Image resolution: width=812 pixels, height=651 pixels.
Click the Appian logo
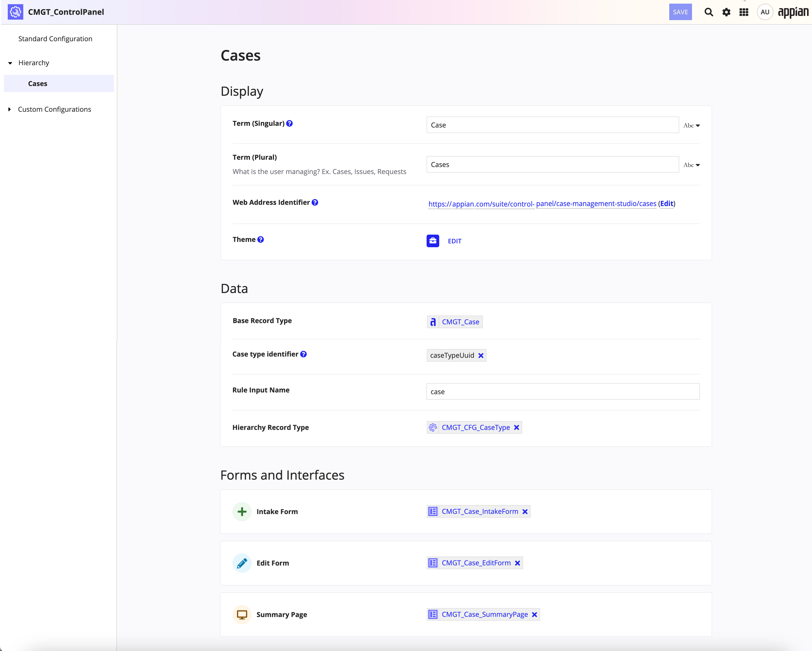tap(793, 12)
